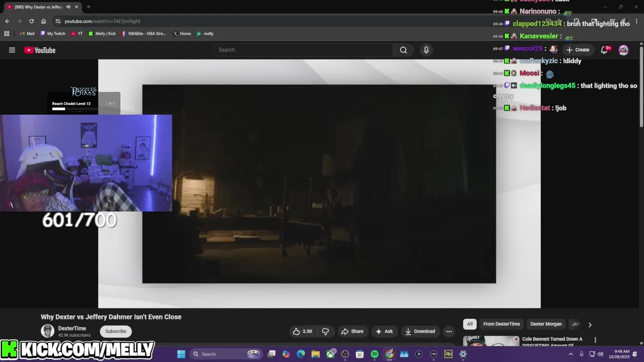
Task: Click the YouTube search magnifier button
Action: click(404, 50)
